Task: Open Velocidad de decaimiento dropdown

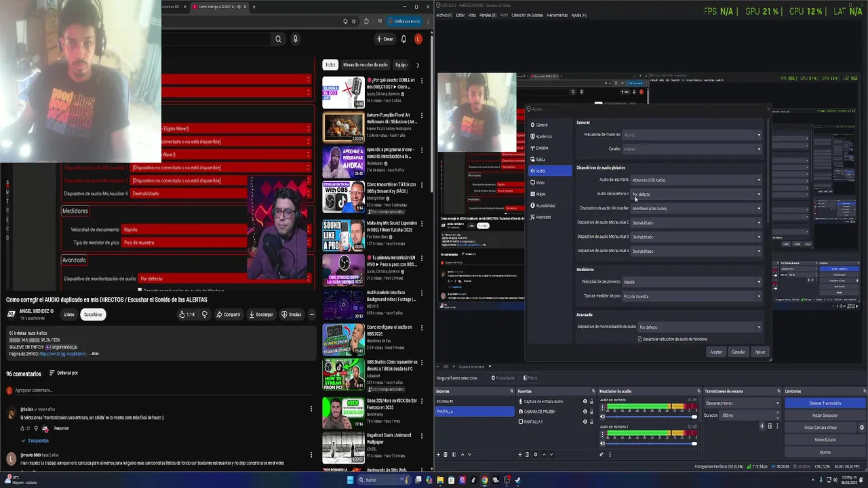Action: (x=692, y=282)
